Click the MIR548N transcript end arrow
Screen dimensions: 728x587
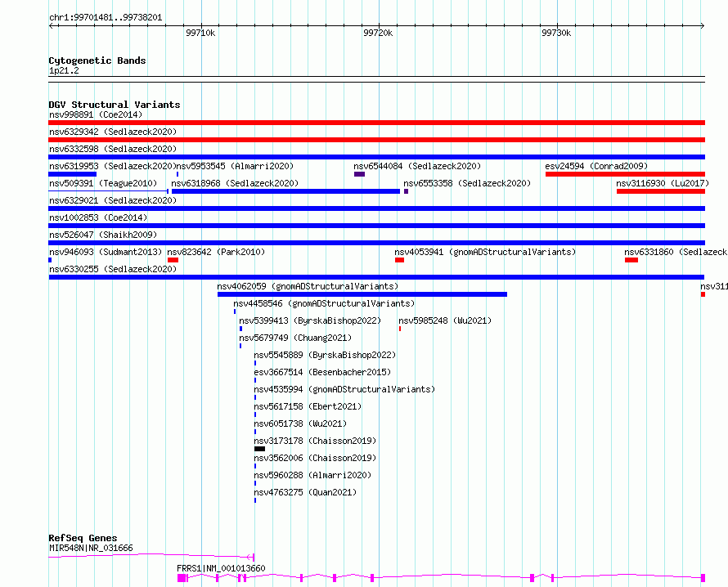tap(251, 557)
